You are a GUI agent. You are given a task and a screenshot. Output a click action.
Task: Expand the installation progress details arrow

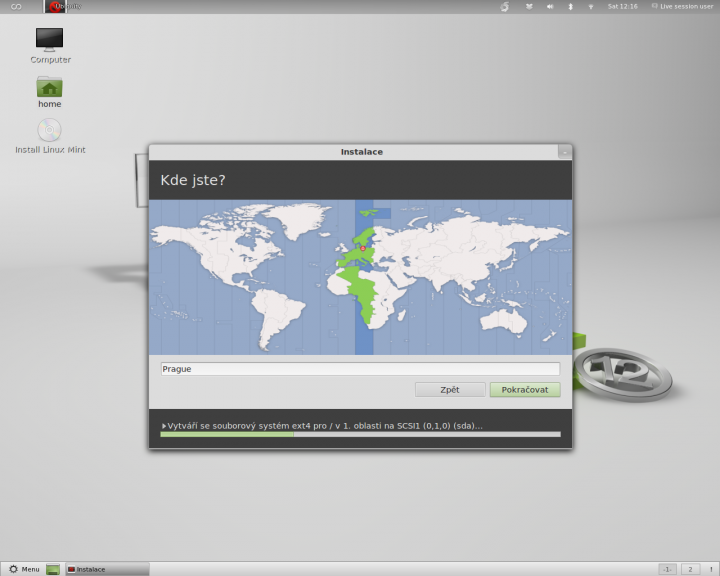click(x=164, y=426)
